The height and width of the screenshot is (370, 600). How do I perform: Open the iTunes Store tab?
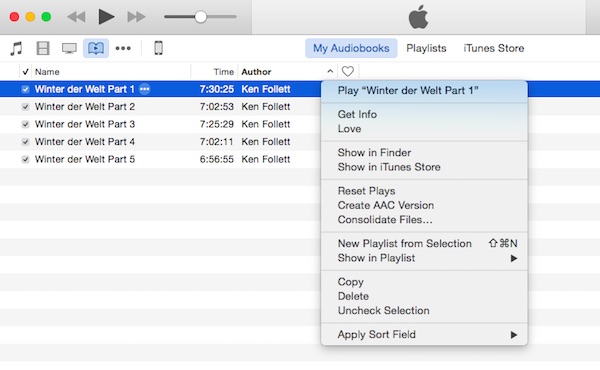click(x=494, y=48)
